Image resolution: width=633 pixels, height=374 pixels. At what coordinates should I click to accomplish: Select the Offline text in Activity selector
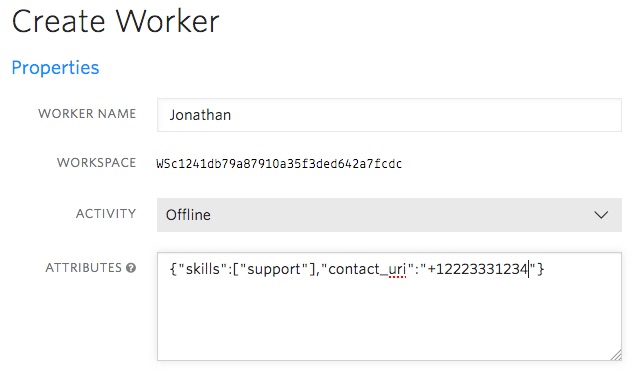pos(188,215)
